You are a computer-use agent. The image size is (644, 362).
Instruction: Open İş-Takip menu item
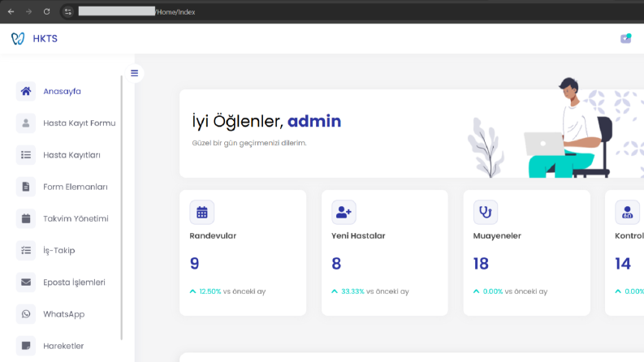(58, 250)
